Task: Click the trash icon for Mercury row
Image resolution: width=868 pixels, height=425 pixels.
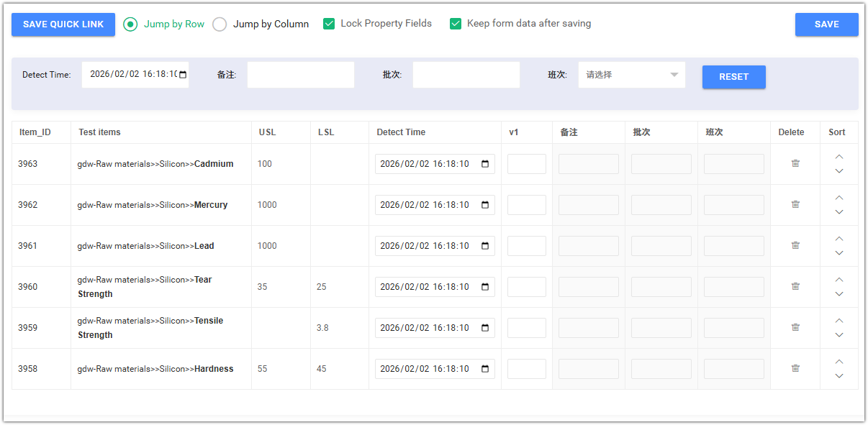Action: point(795,204)
